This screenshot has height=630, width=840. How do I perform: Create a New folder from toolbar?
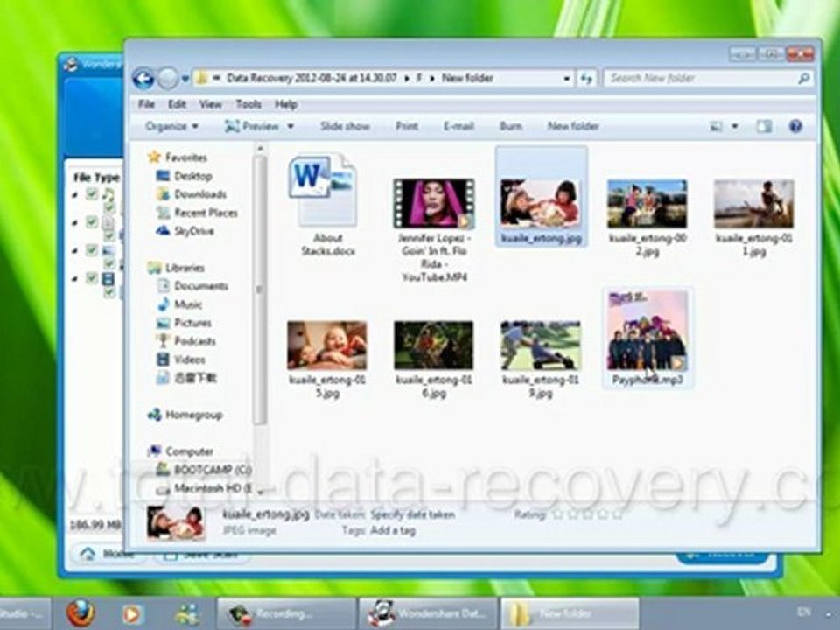[572, 126]
